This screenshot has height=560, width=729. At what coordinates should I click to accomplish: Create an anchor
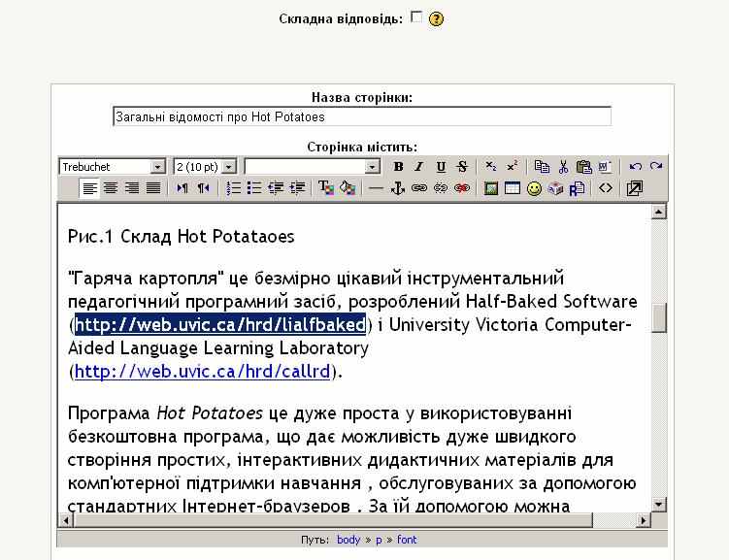point(398,188)
